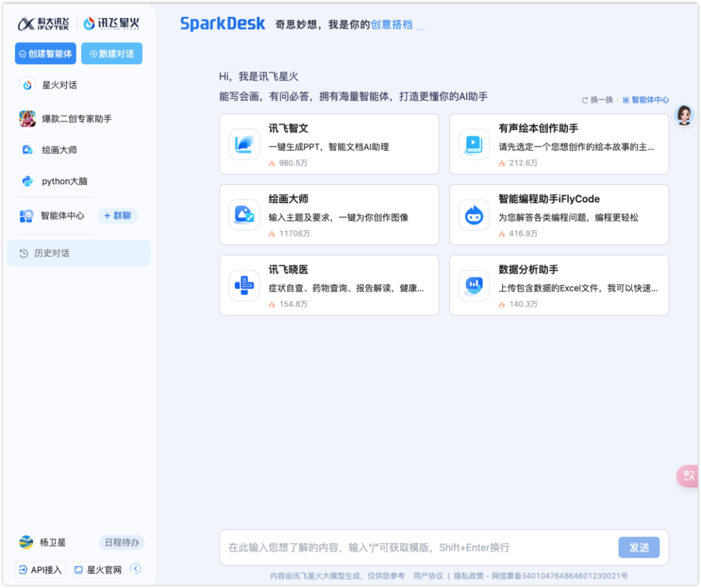This screenshot has width=701, height=588.
Task: Select the 绘画大师 card icon
Action: (243, 214)
